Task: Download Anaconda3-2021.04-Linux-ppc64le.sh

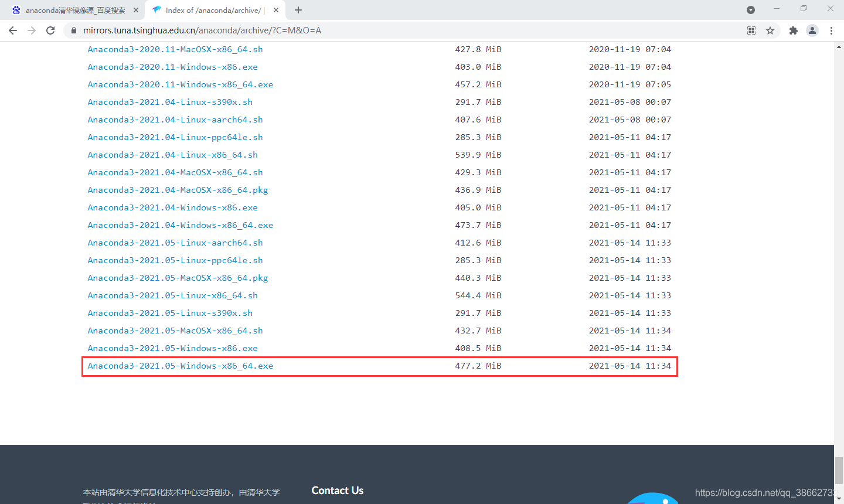Action: tap(175, 137)
